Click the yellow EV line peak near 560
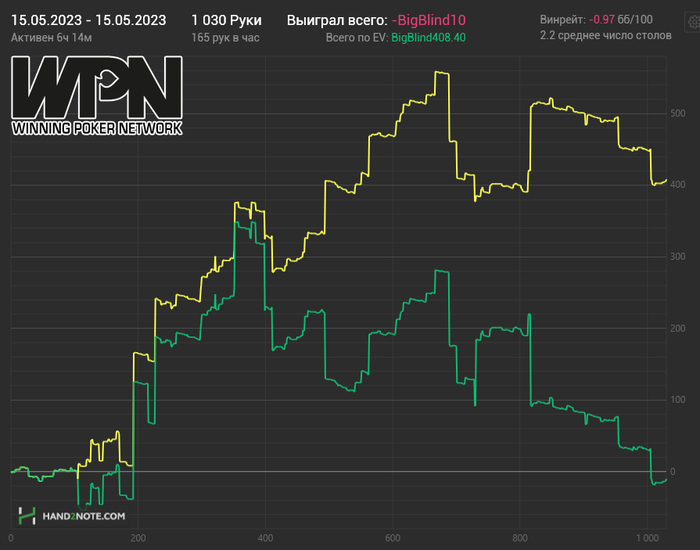The image size is (700, 550). click(x=442, y=73)
